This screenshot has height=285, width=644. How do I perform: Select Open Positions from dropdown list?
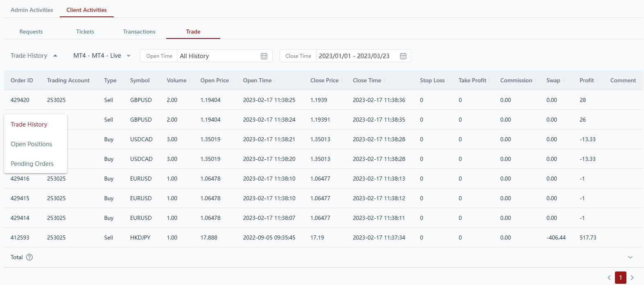(x=32, y=144)
